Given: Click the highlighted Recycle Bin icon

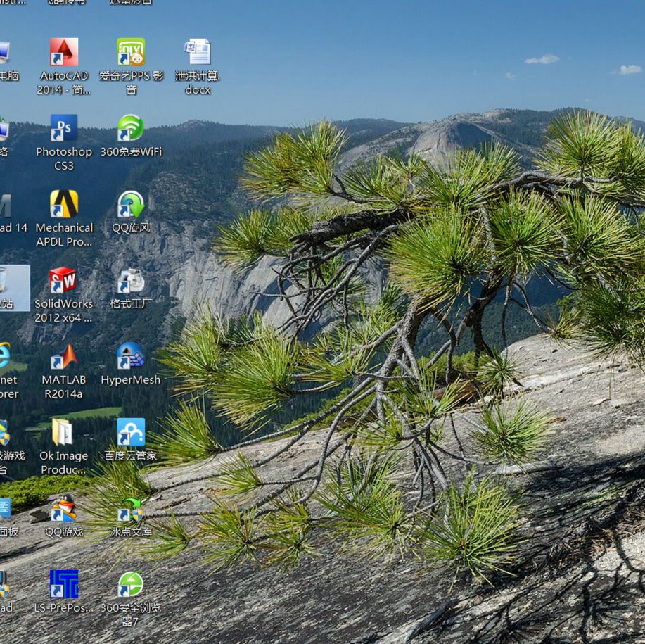Looking at the screenshot, I should [x=4, y=281].
